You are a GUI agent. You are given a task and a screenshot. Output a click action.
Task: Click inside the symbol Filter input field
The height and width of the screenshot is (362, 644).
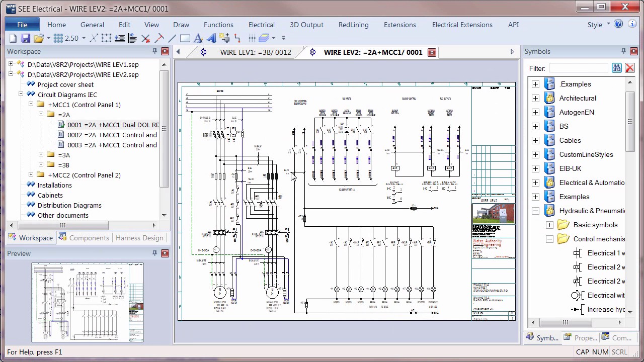coord(579,68)
